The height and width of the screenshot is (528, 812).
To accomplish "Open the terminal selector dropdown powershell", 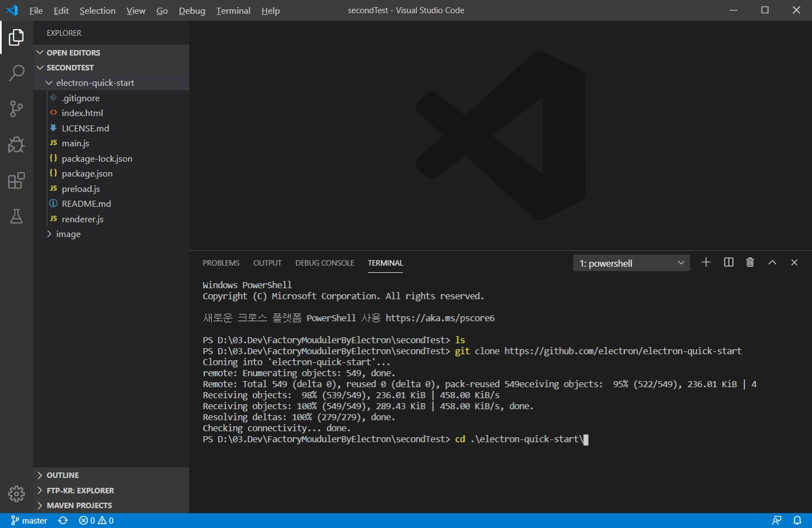I will click(631, 263).
